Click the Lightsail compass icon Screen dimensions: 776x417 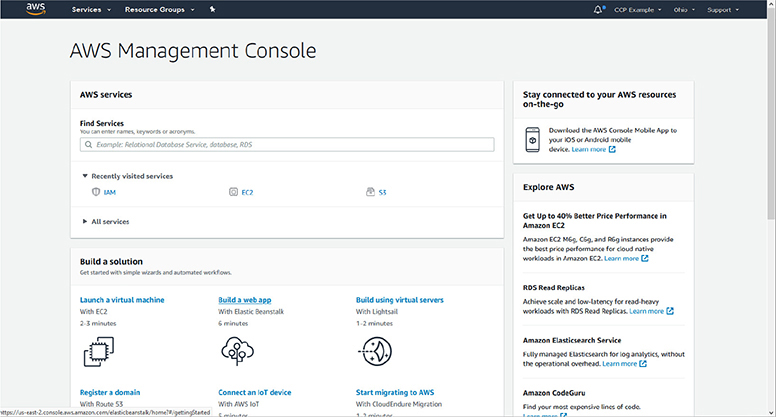tap(374, 349)
